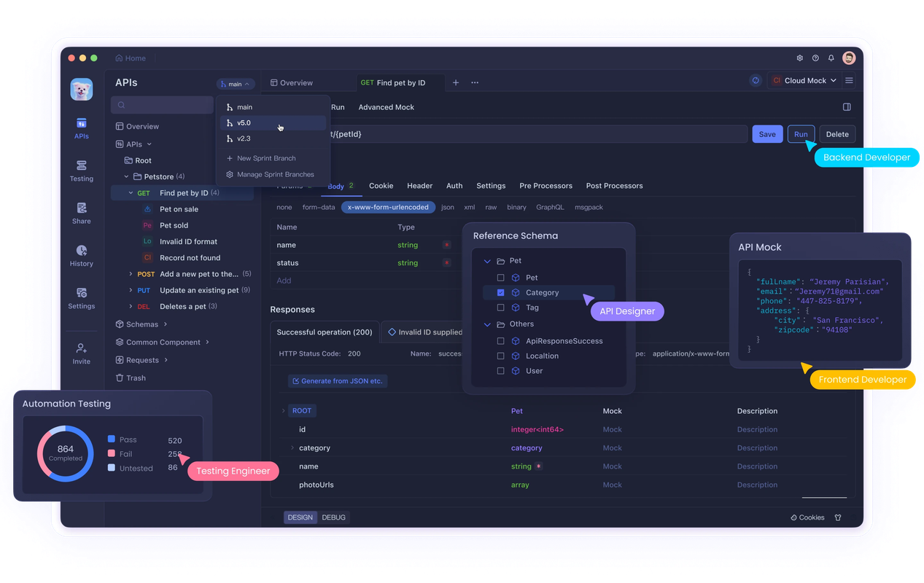This screenshot has height=583, width=924.
Task: Select branch v5.0 from the branch menu
Action: [273, 122]
